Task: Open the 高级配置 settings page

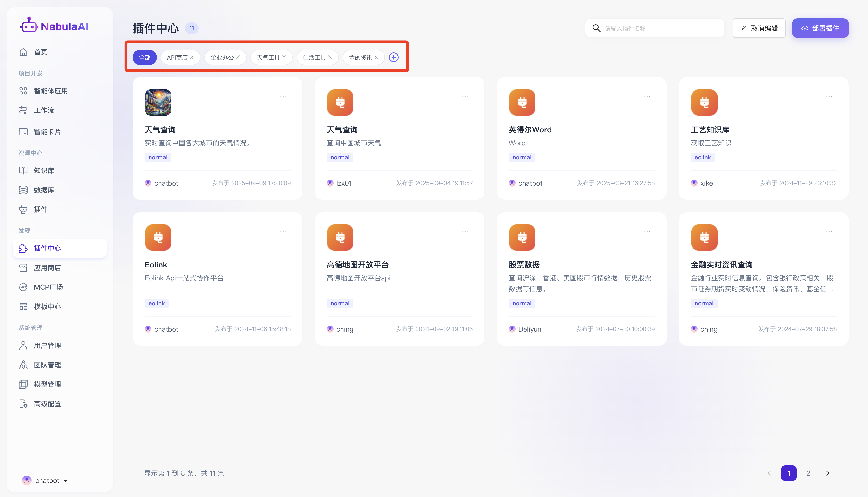Action: (x=47, y=404)
